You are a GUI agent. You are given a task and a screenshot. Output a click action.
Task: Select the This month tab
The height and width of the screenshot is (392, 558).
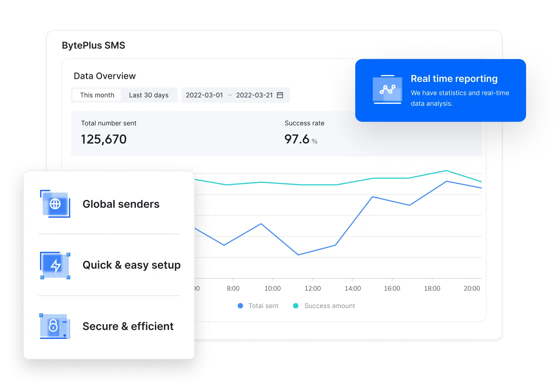[97, 95]
